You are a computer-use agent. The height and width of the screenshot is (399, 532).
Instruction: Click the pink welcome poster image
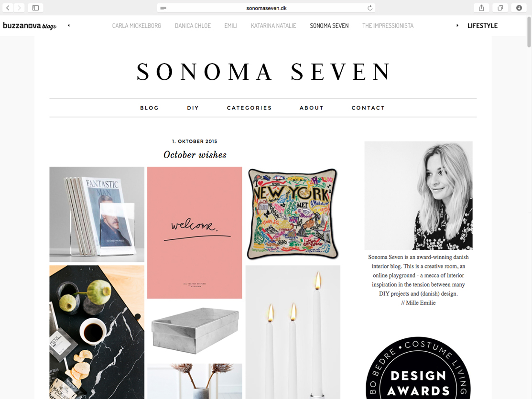point(195,233)
